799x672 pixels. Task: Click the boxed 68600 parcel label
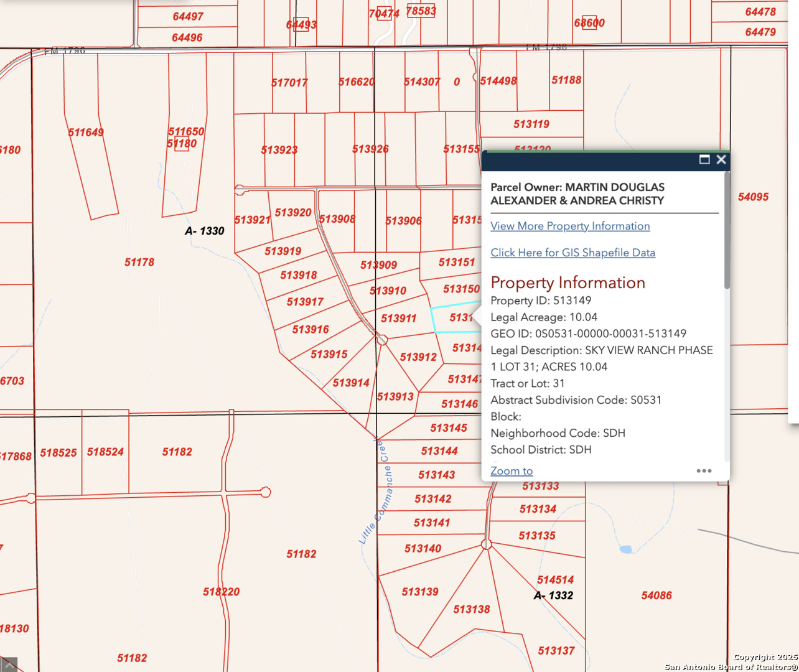[589, 23]
